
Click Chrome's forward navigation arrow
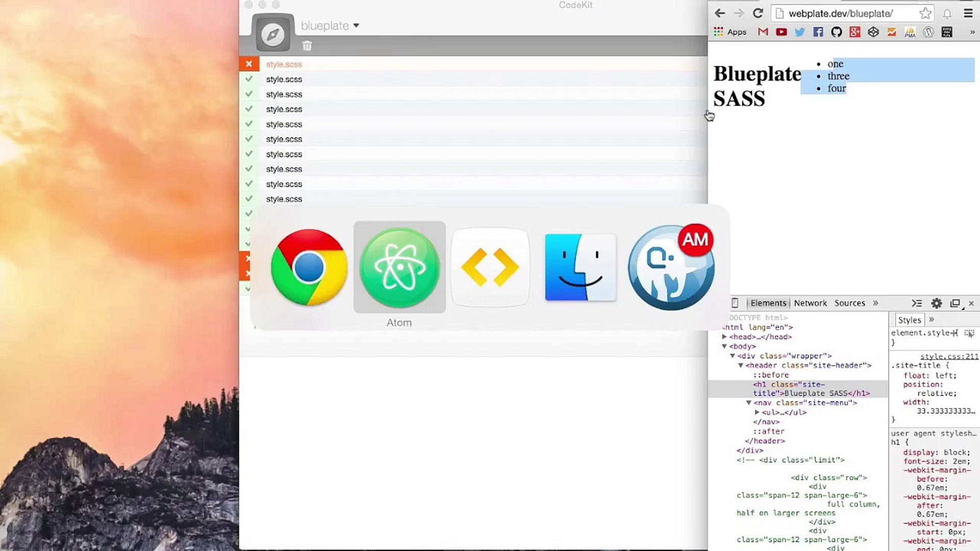point(738,13)
